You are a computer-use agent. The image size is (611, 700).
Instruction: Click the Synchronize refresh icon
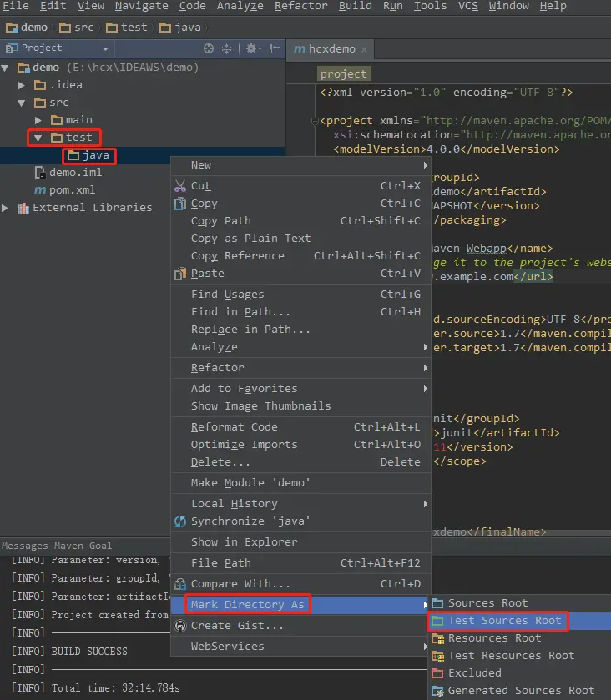180,521
